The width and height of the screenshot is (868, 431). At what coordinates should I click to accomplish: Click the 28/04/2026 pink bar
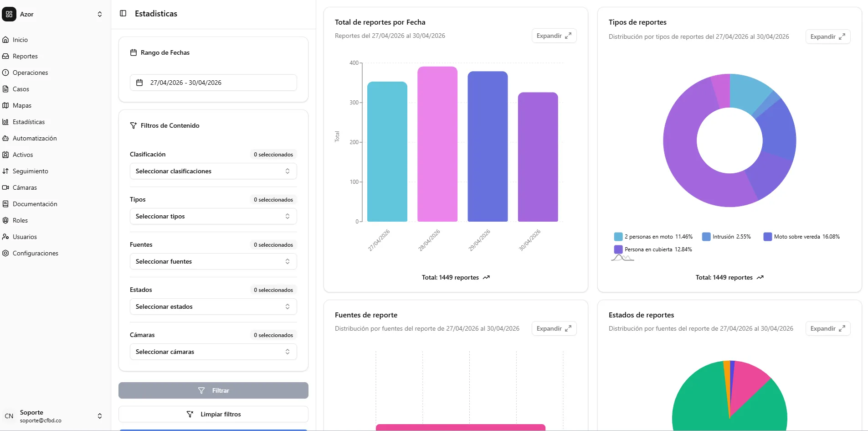coord(437,144)
